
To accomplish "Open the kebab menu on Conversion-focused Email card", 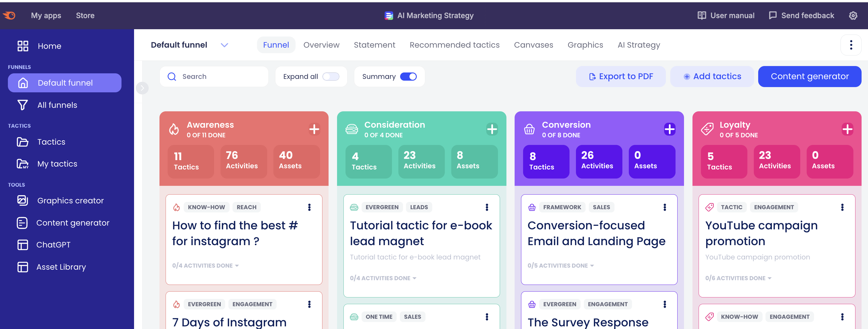I will point(665,207).
